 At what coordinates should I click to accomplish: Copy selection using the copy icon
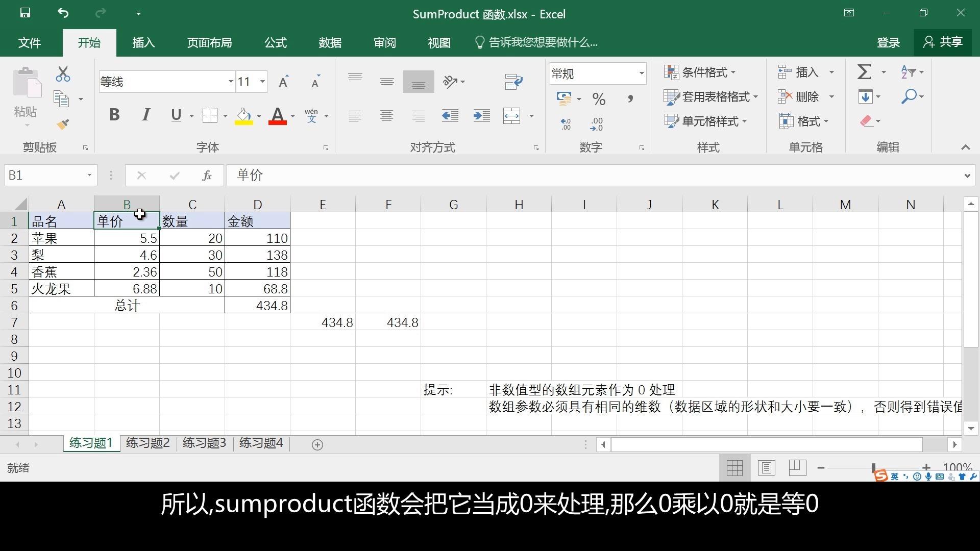tap(62, 99)
